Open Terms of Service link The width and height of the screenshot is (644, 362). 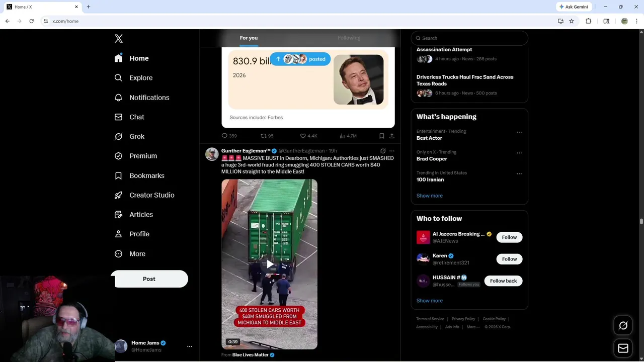pyautogui.click(x=430, y=319)
